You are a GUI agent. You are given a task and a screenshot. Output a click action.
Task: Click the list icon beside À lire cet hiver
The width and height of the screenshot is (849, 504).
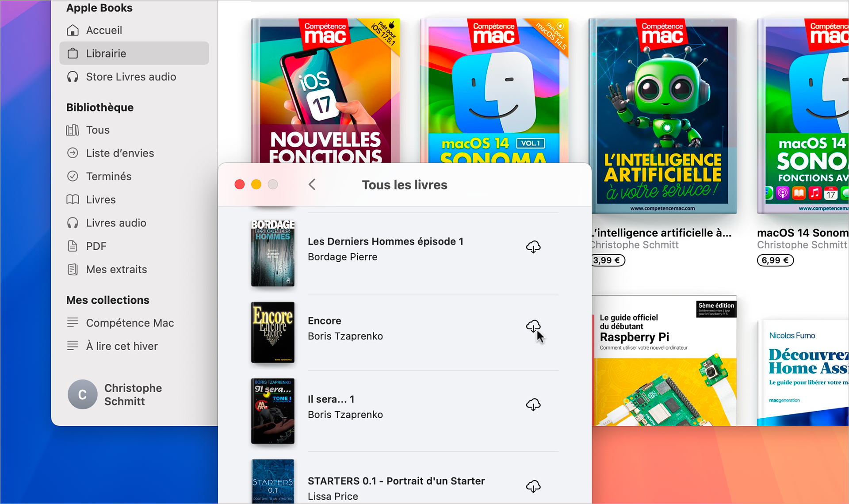73,345
